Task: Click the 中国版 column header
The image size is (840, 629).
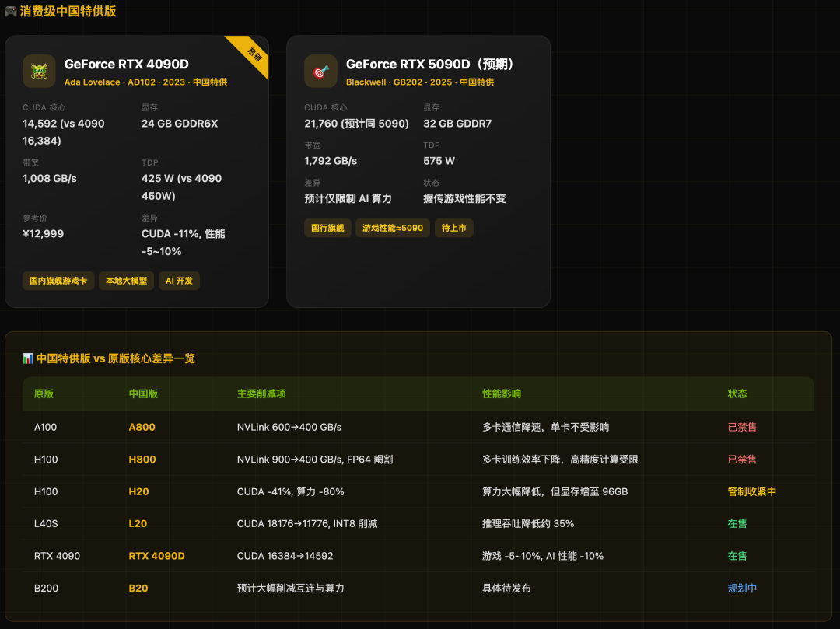Action: pos(143,393)
